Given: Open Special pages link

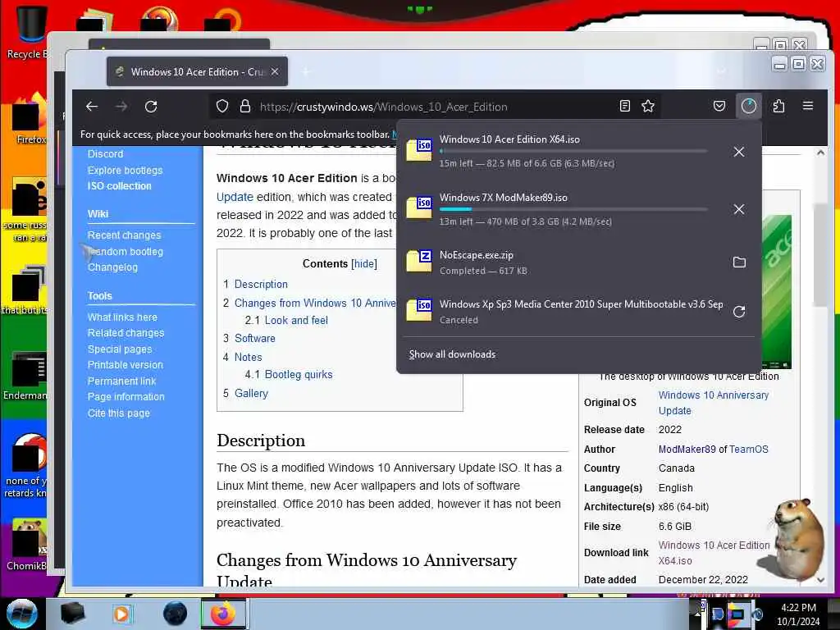Looking at the screenshot, I should coord(120,349).
